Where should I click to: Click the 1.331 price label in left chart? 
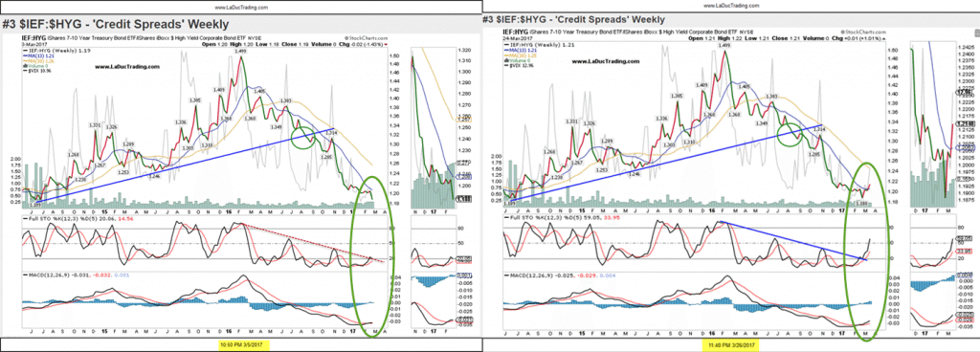[x=95, y=125]
